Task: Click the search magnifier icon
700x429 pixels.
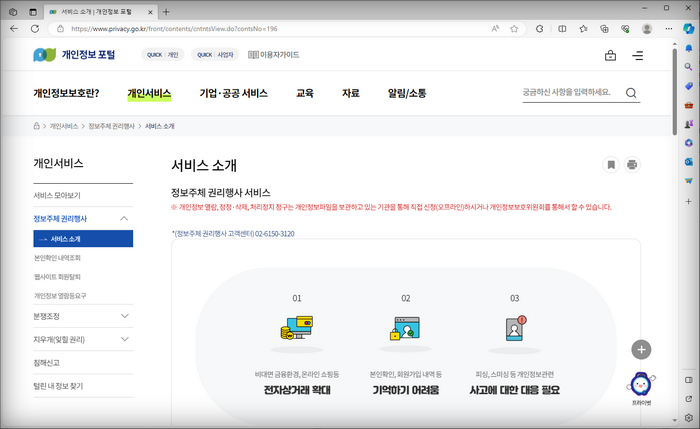Action: 631,93
